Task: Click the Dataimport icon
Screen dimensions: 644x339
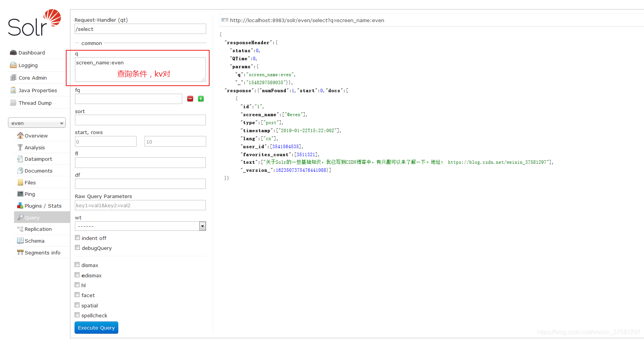Action: click(20, 159)
